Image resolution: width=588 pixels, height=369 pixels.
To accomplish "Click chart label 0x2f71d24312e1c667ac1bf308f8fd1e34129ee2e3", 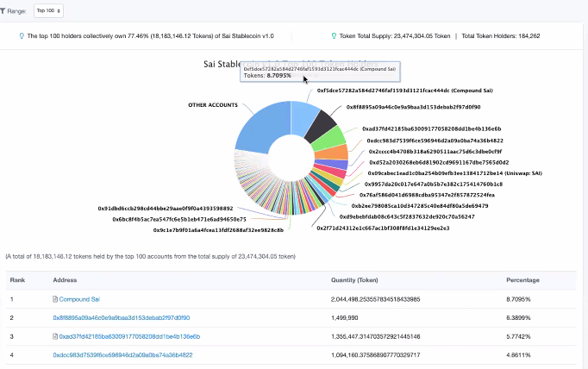I will click(x=383, y=228).
